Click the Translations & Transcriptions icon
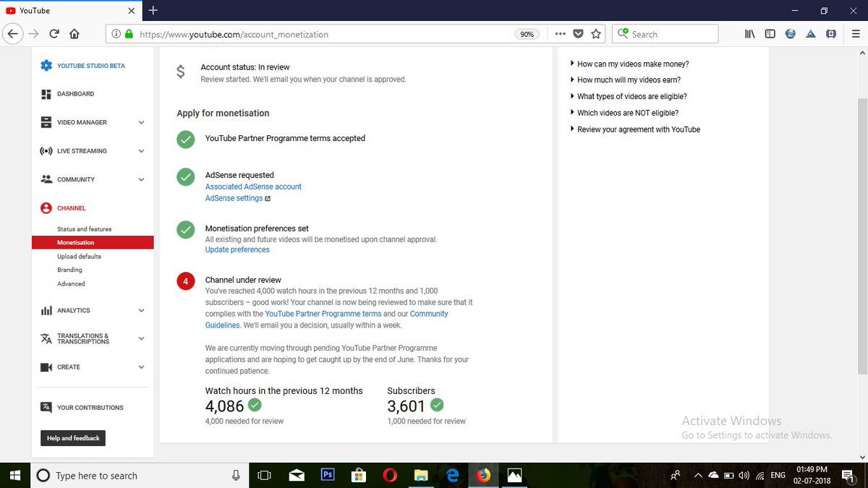Image resolution: width=868 pixels, height=488 pixels. 46,339
